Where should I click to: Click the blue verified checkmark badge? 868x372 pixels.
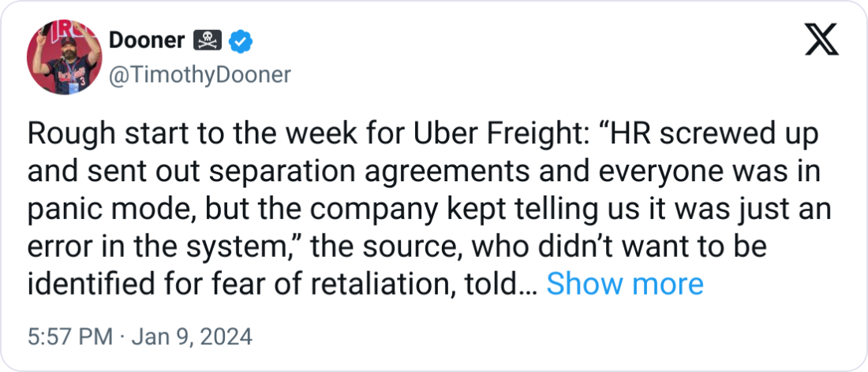point(239,40)
